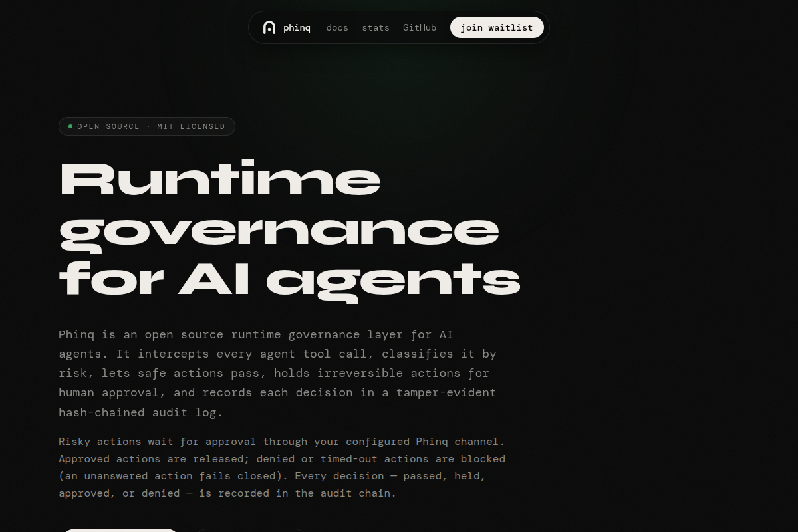This screenshot has width=798, height=532.
Task: Open the stats nav link
Action: click(x=376, y=28)
